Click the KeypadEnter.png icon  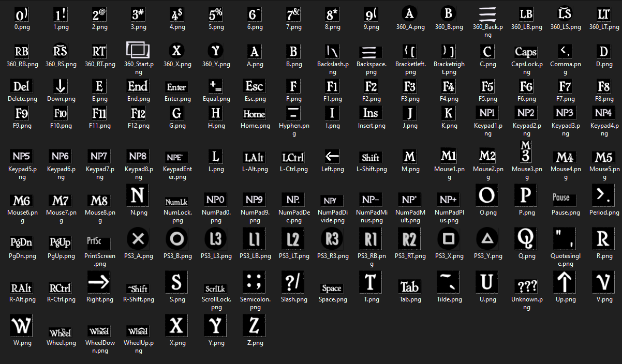pyautogui.click(x=176, y=158)
